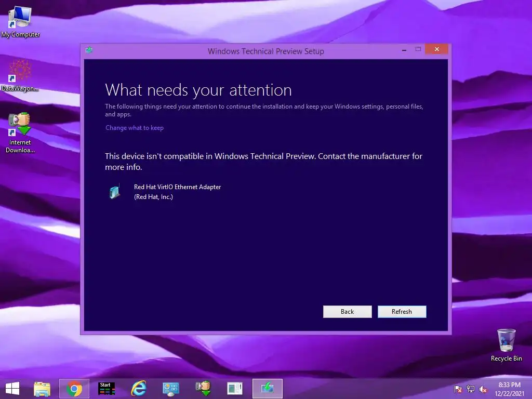Select the Windows Setup taskbar icon
This screenshot has height=399, width=532.
(x=268, y=389)
